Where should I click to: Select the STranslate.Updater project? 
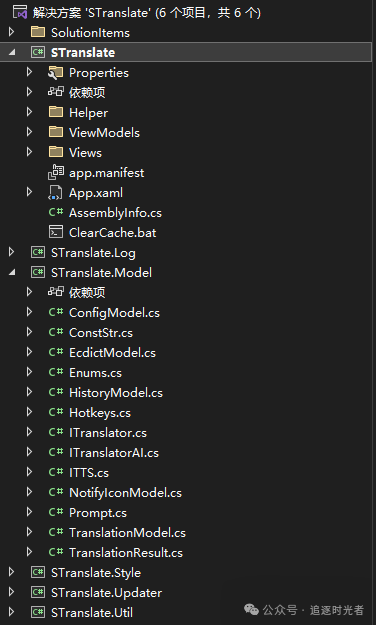(x=106, y=592)
